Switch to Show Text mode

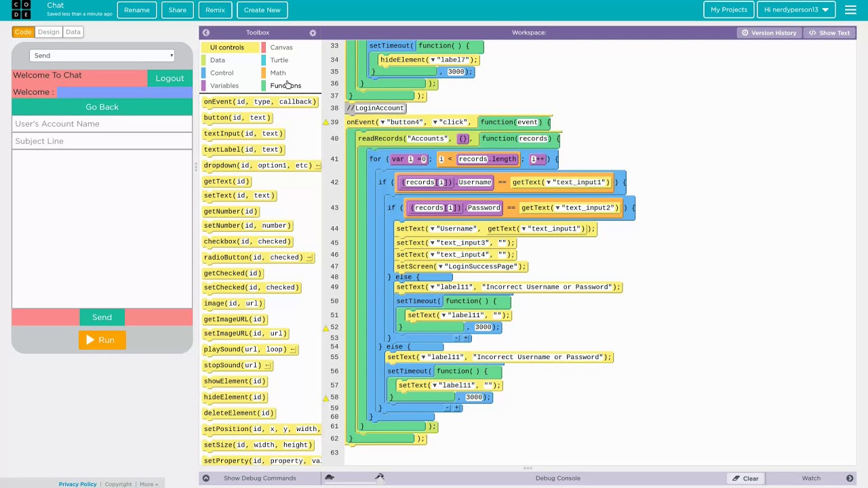(829, 33)
